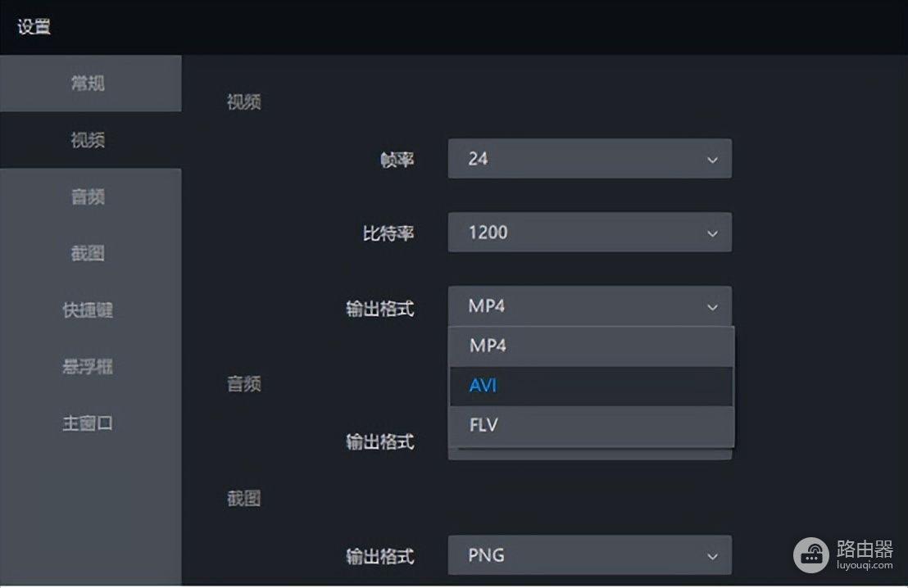Select the 快捷键 sidebar tab
The width and height of the screenshot is (908, 588).
point(88,310)
